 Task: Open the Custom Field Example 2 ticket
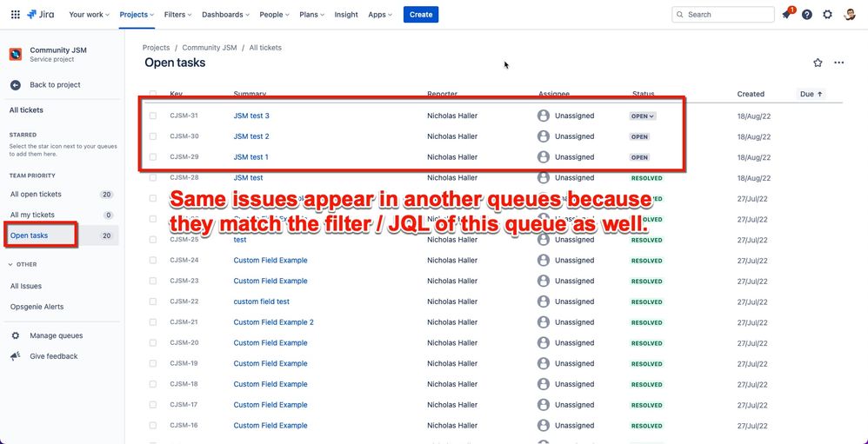(x=273, y=322)
